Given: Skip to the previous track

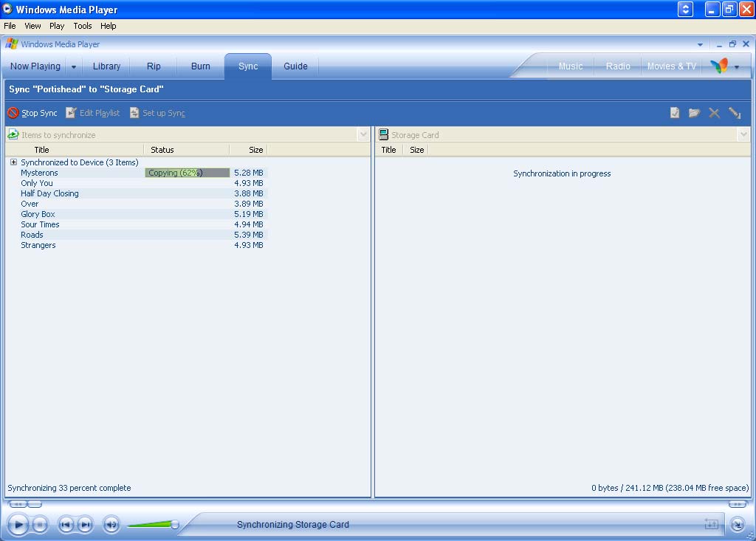Looking at the screenshot, I should (x=66, y=524).
